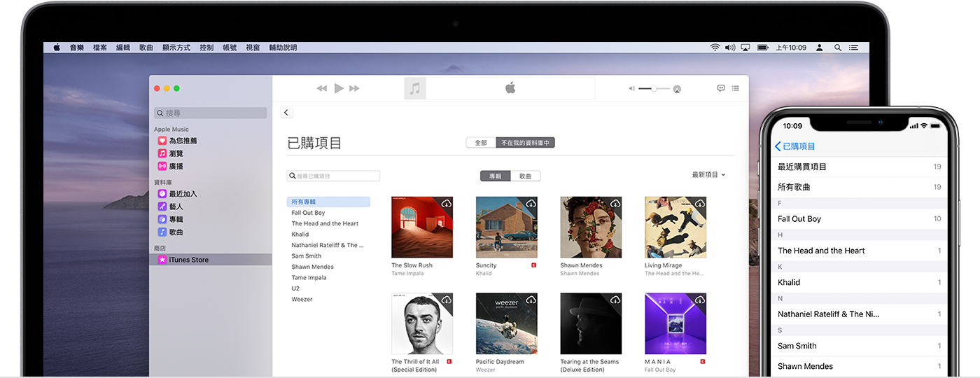
Task: Select iTunes Store in the sidebar
Action: pos(188,260)
